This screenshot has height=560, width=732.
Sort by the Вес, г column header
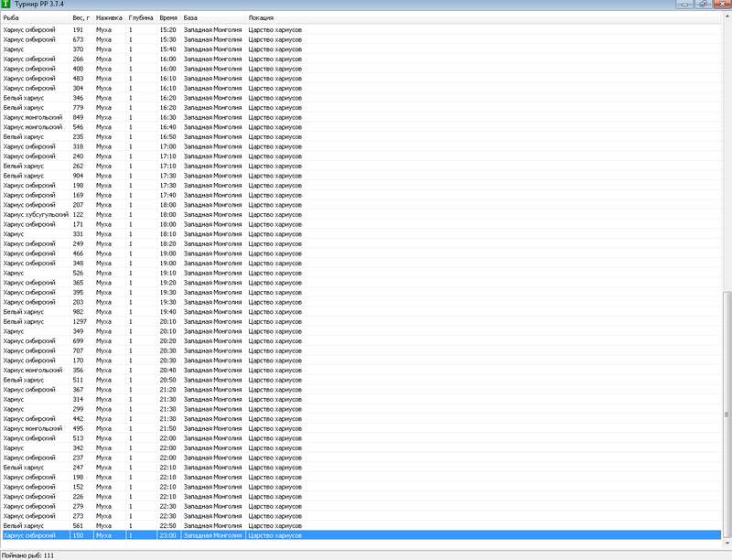pyautogui.click(x=81, y=17)
